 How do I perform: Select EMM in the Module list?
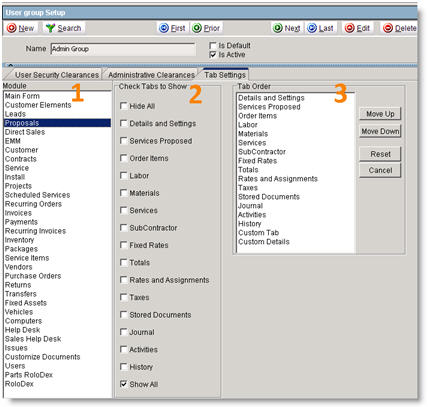(57, 141)
